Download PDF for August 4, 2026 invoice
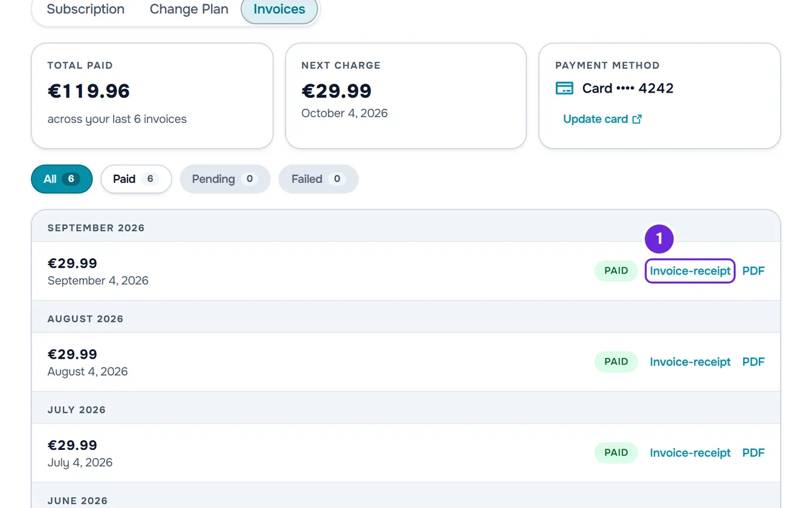Screen dimensions: 812x508 tap(753, 362)
